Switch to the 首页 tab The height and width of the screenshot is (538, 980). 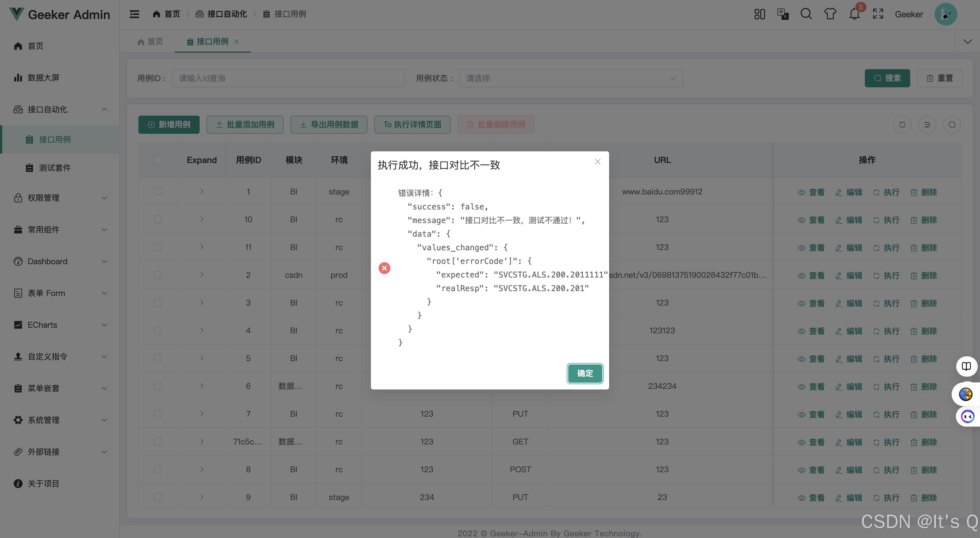(x=151, y=41)
